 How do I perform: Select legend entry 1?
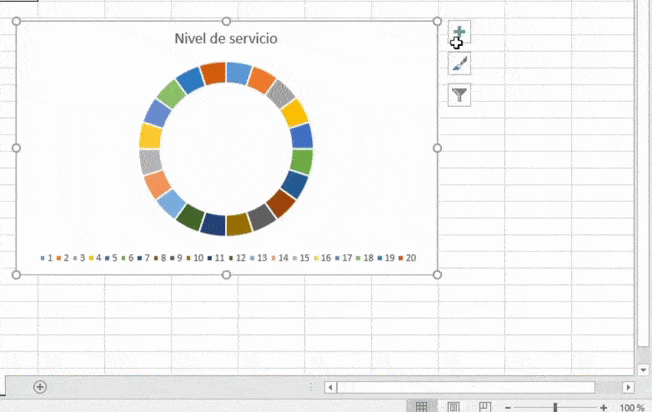(47, 258)
